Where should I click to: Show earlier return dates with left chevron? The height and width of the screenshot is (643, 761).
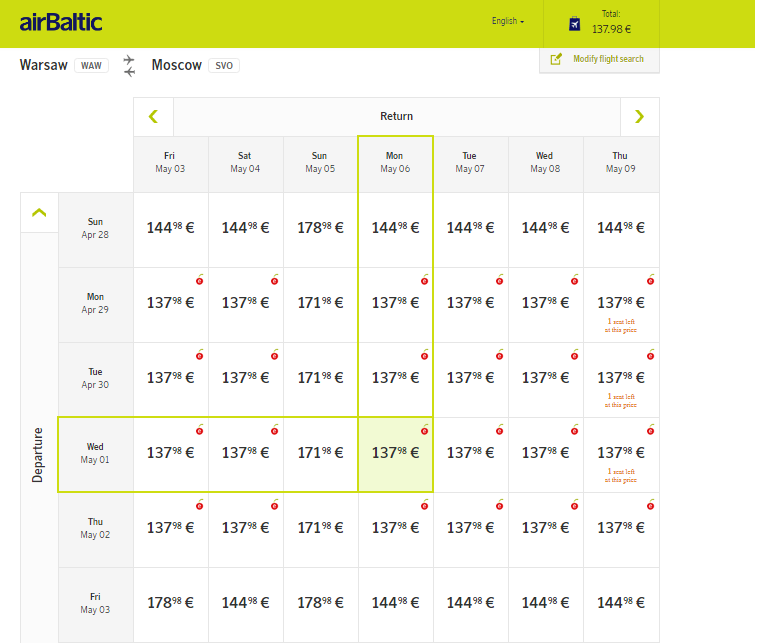coord(153,116)
